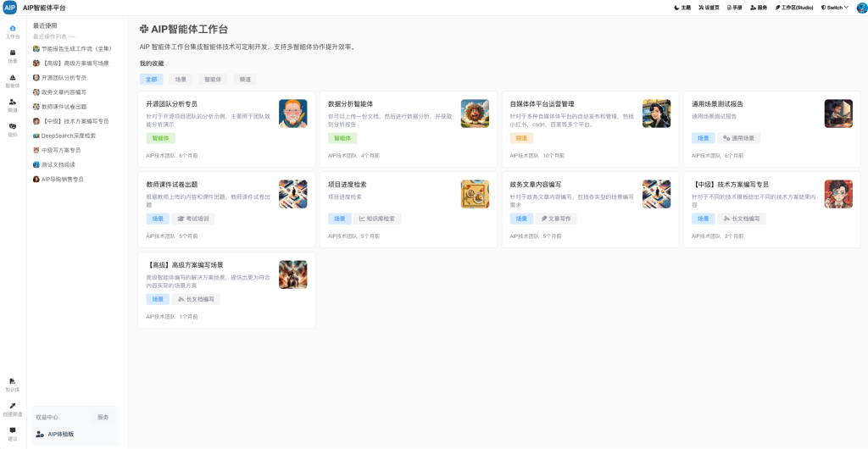Image resolution: width=868 pixels, height=449 pixels.
Task: Open 工作台 in the left sidebar
Action: click(12, 32)
